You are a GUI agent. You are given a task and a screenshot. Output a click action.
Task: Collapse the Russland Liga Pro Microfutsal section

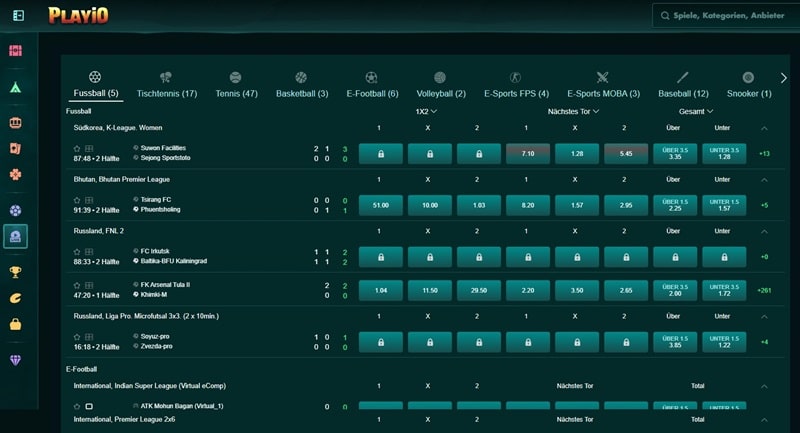point(764,316)
